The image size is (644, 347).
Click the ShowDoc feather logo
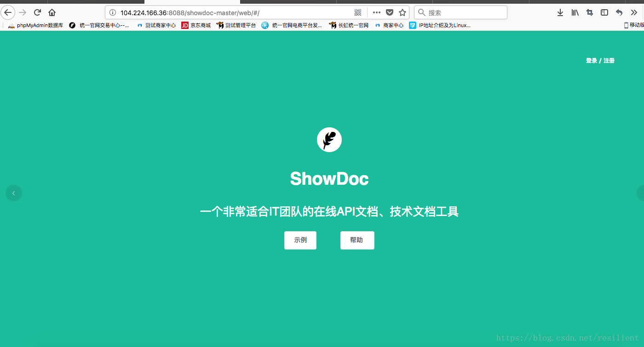[329, 140]
